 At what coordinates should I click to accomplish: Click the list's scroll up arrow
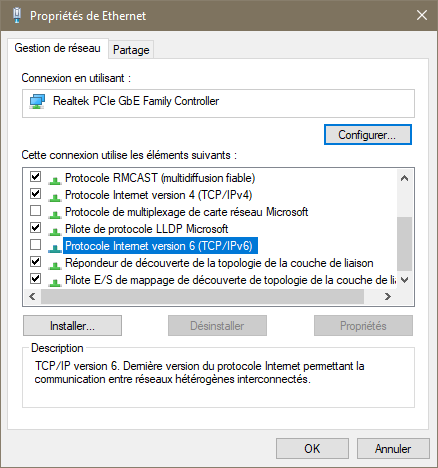(x=405, y=178)
